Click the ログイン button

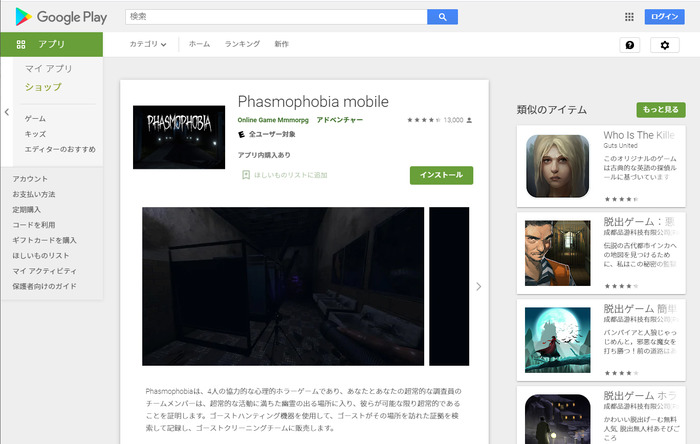(x=664, y=17)
